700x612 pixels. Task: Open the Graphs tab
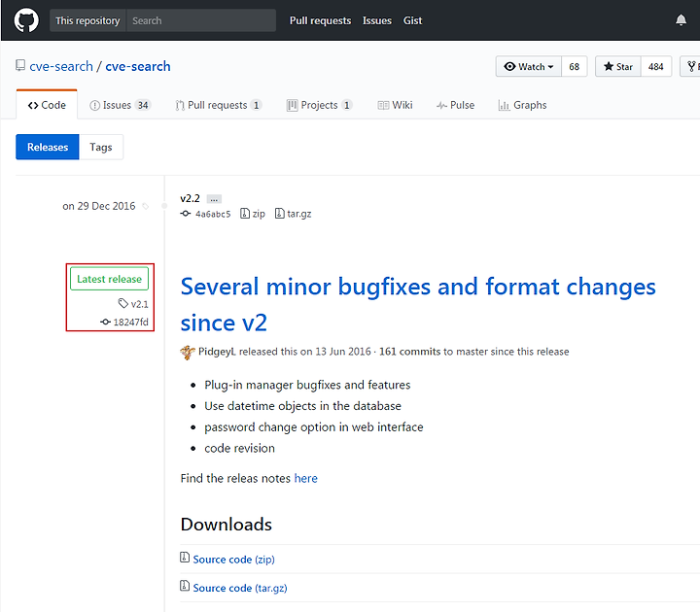[x=522, y=105]
